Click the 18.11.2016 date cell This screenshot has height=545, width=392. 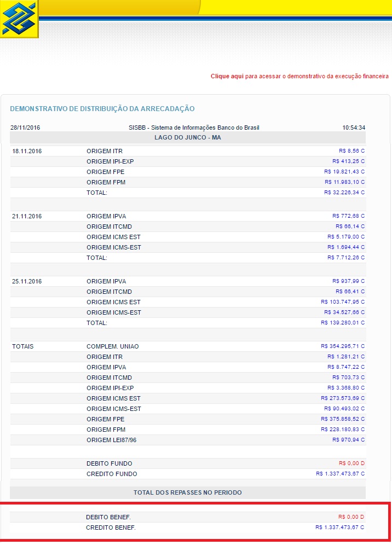pos(27,151)
